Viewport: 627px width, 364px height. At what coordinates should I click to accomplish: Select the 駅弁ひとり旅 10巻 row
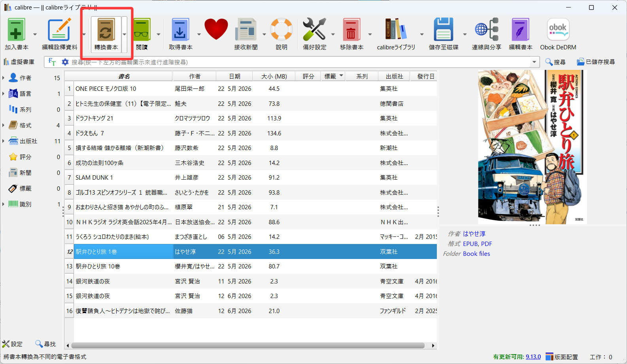(x=251, y=266)
